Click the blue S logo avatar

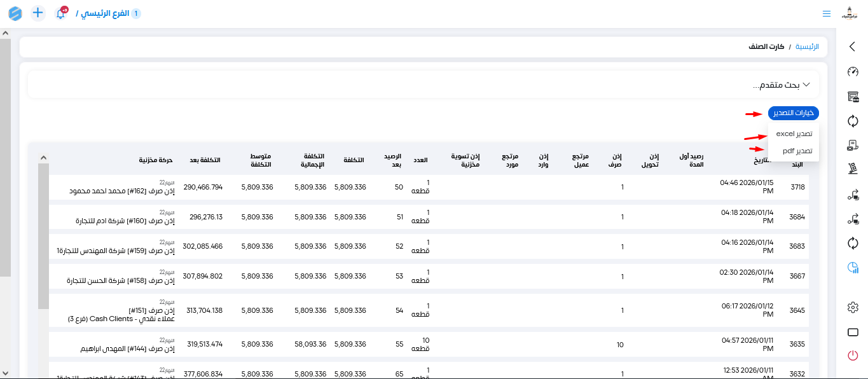[x=15, y=13]
